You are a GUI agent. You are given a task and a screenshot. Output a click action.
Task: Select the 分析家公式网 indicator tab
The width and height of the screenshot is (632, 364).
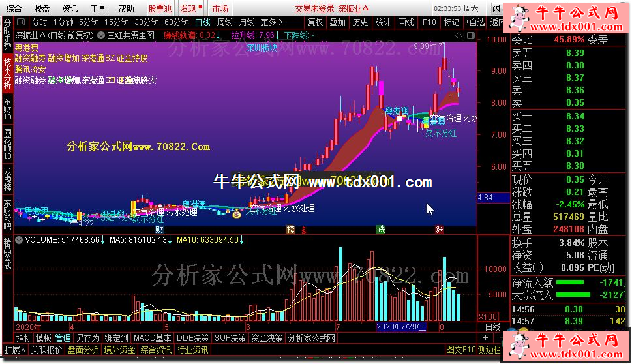(312, 338)
